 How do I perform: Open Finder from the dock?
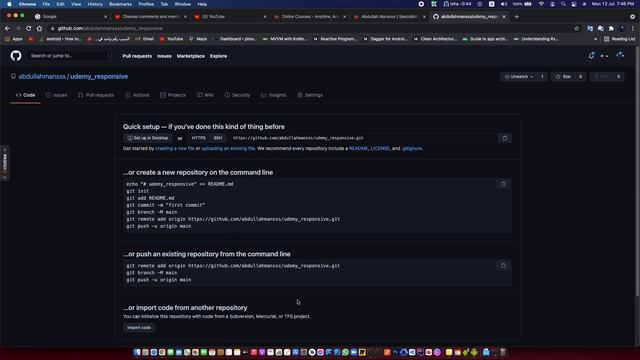137,352
